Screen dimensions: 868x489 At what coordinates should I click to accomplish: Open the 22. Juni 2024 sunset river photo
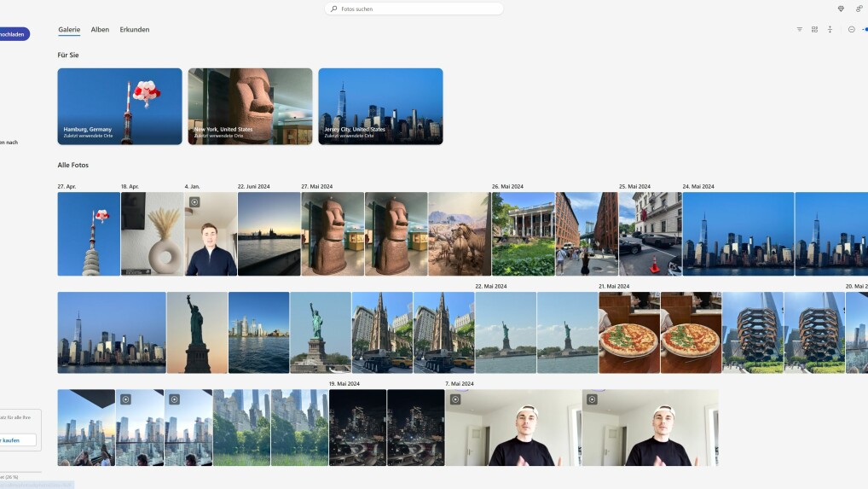(x=269, y=234)
